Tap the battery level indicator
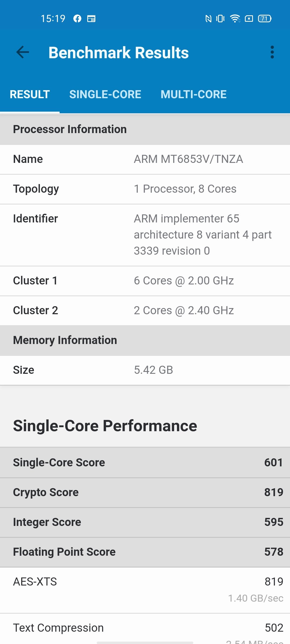The height and width of the screenshot is (644, 290). (264, 19)
